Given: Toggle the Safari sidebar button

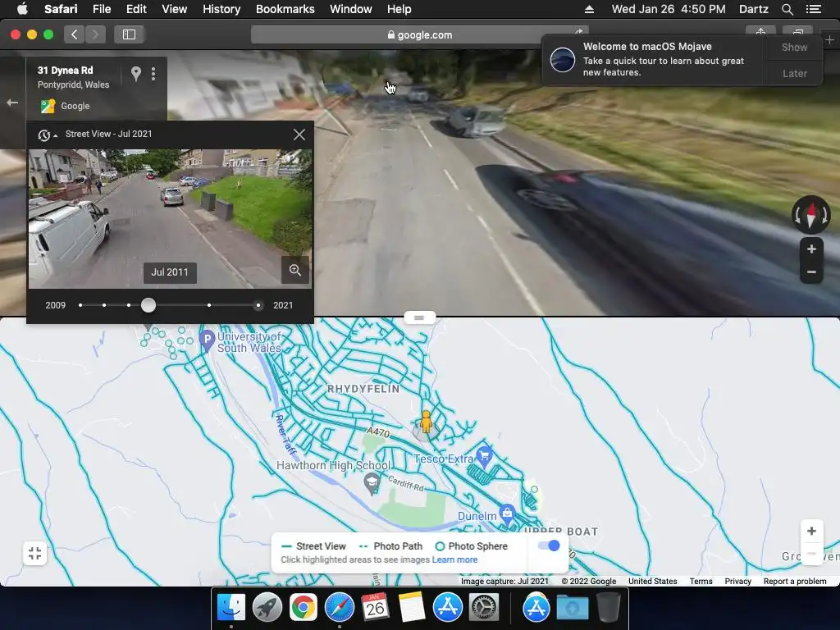Looking at the screenshot, I should tap(129, 34).
